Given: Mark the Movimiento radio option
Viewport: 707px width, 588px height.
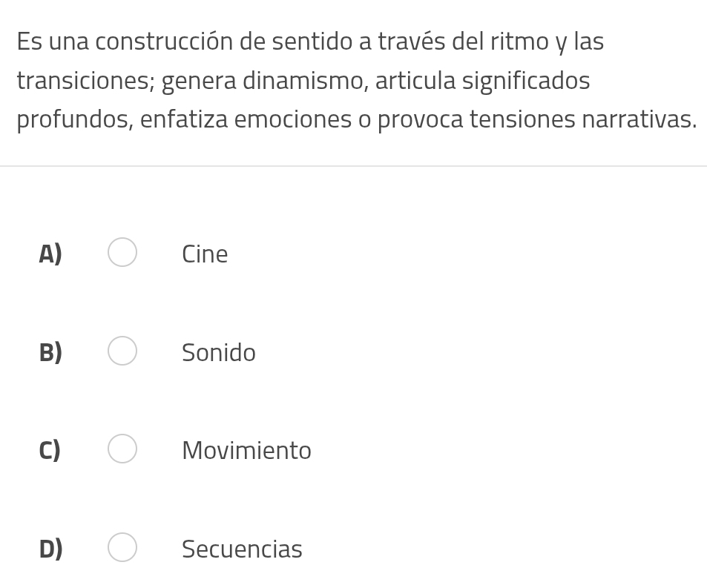Looking at the screenshot, I should pos(122,449).
